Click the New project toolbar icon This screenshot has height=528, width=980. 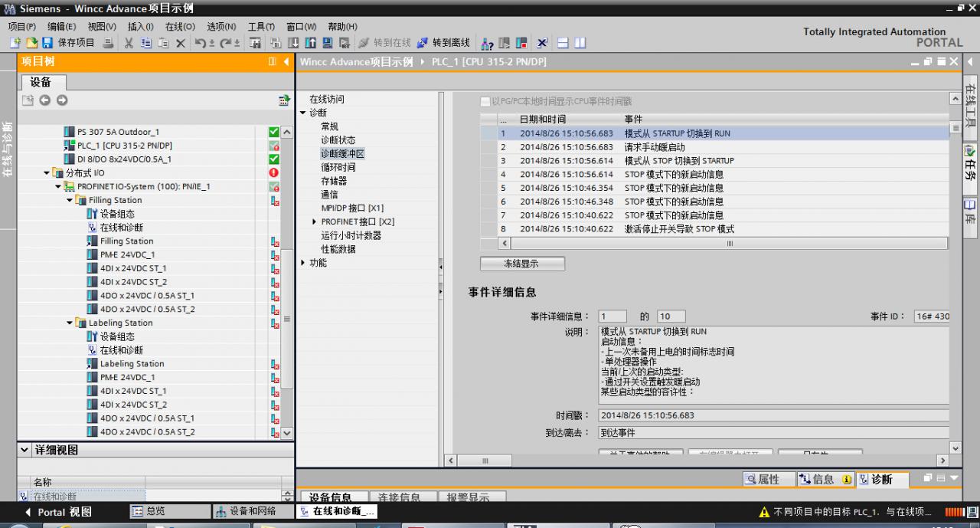tap(15, 43)
